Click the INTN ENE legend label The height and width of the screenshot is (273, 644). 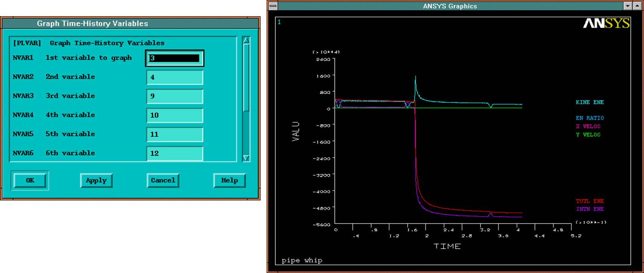coord(590,209)
